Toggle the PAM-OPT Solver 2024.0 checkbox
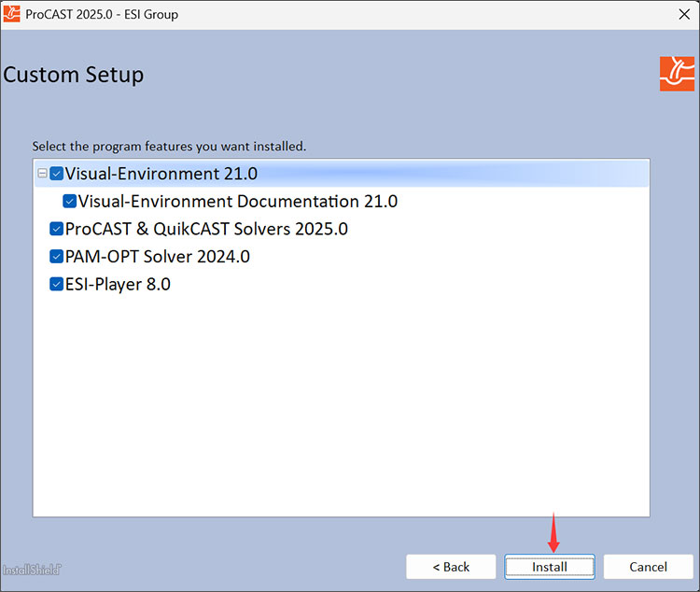Image resolution: width=700 pixels, height=592 pixels. tap(56, 257)
